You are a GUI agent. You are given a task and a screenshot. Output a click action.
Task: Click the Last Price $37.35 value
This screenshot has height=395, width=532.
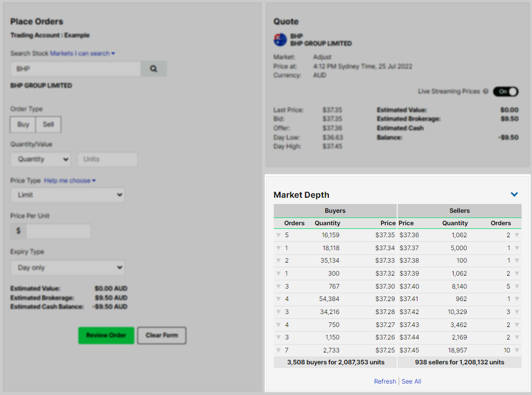(332, 110)
